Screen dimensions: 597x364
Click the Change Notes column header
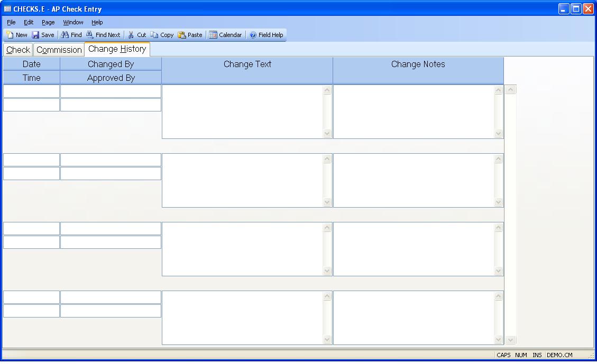tap(418, 64)
